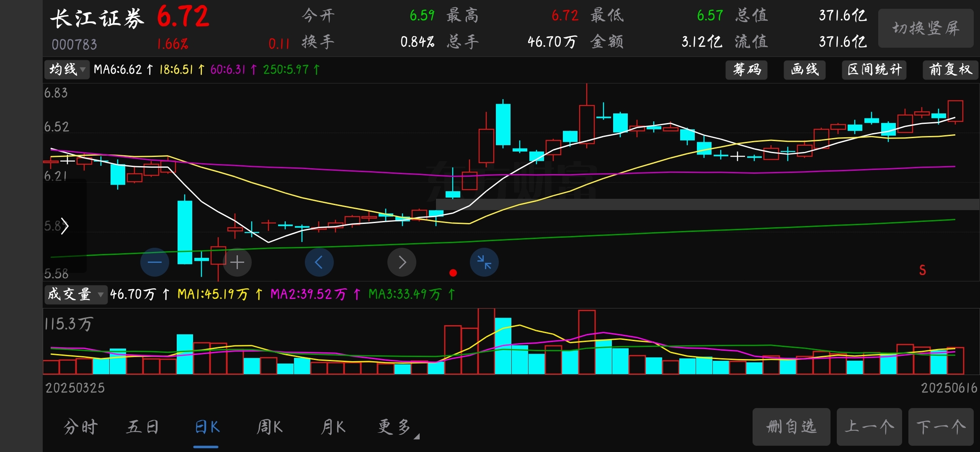Go to previous stock with 上一个
The image size is (980, 452).
pyautogui.click(x=869, y=427)
